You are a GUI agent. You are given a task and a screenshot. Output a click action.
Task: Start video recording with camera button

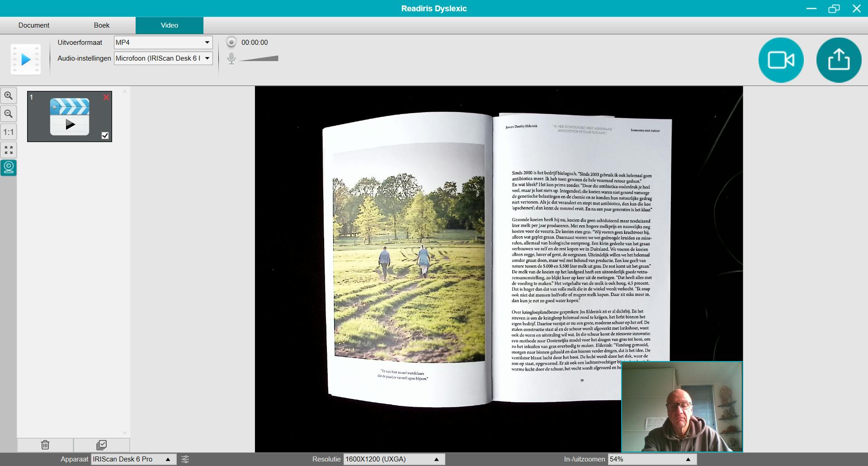[x=781, y=60]
